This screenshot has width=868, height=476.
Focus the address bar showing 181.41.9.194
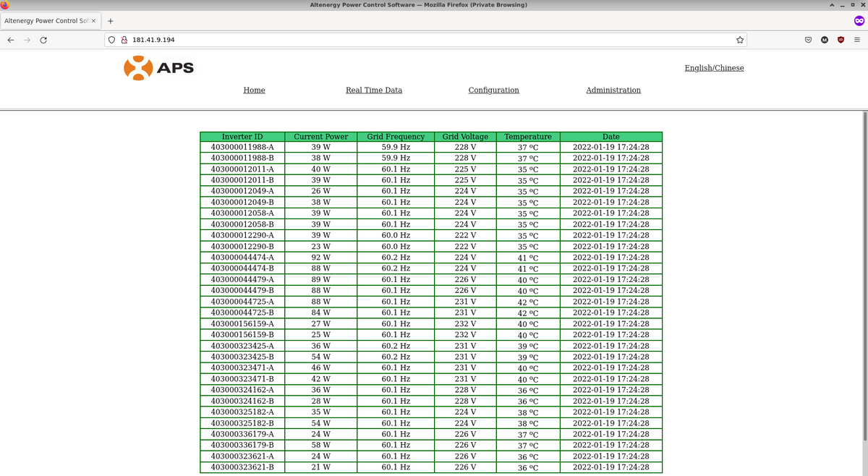[x=427, y=40]
